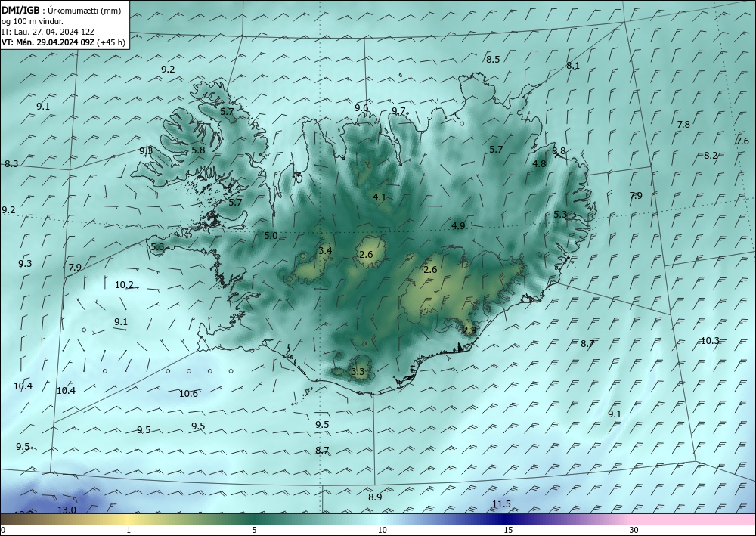Viewport: 756px width, 536px height.
Task: Click the 3.4 value on the glacier
Action: [x=325, y=251]
